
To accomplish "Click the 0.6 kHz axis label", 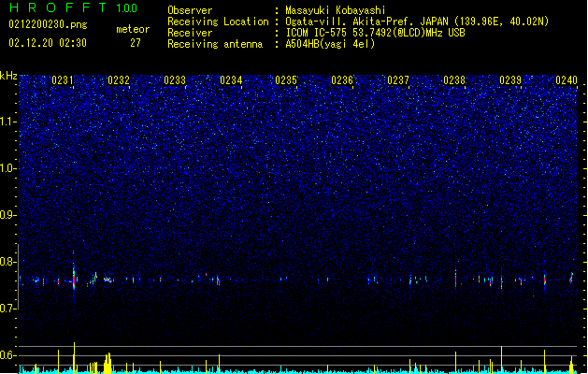I will (x=8, y=355).
